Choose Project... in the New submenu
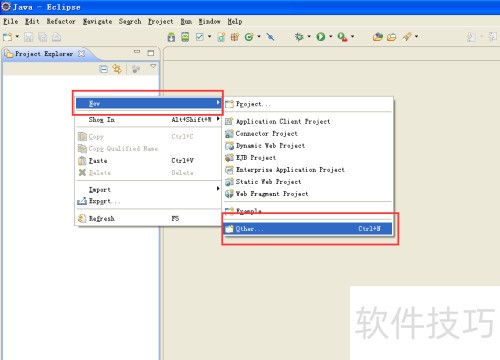The width and height of the screenshot is (500, 360). tap(308, 104)
